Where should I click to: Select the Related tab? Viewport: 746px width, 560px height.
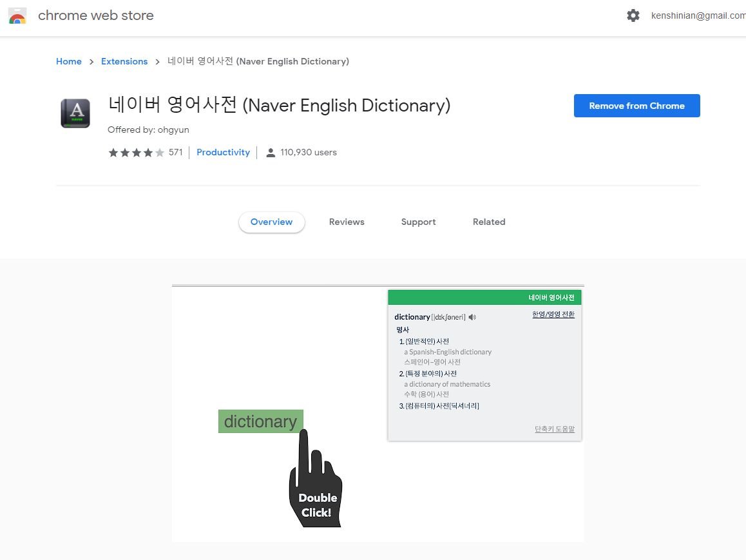(489, 222)
